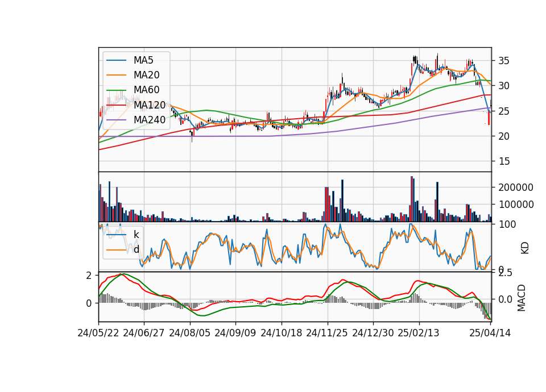Screen dimensions: 546x392
Task: Click the MA120 legend label
Action: click(150, 105)
